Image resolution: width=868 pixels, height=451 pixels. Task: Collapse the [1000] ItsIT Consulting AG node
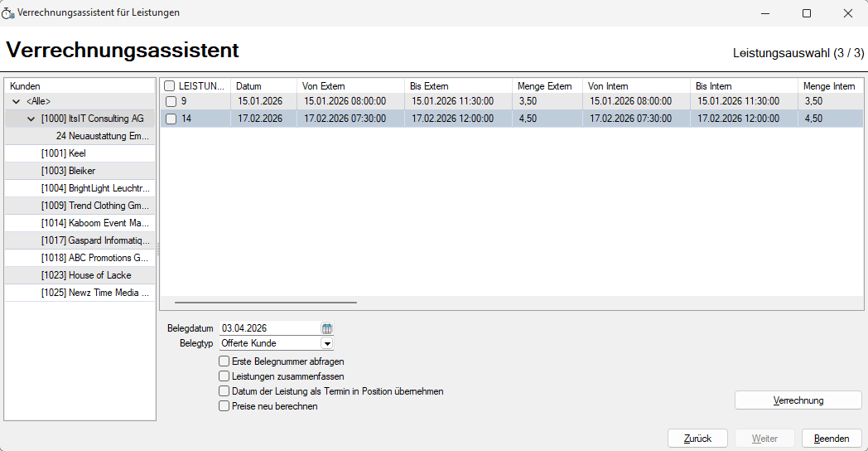(31, 119)
